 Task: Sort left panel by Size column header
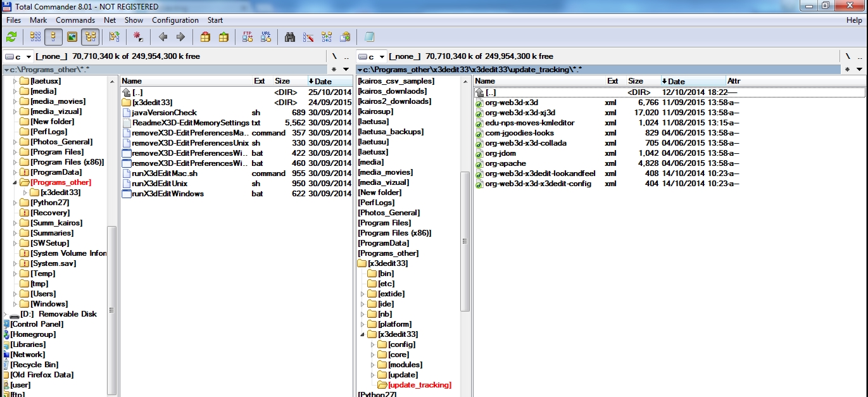pos(282,81)
